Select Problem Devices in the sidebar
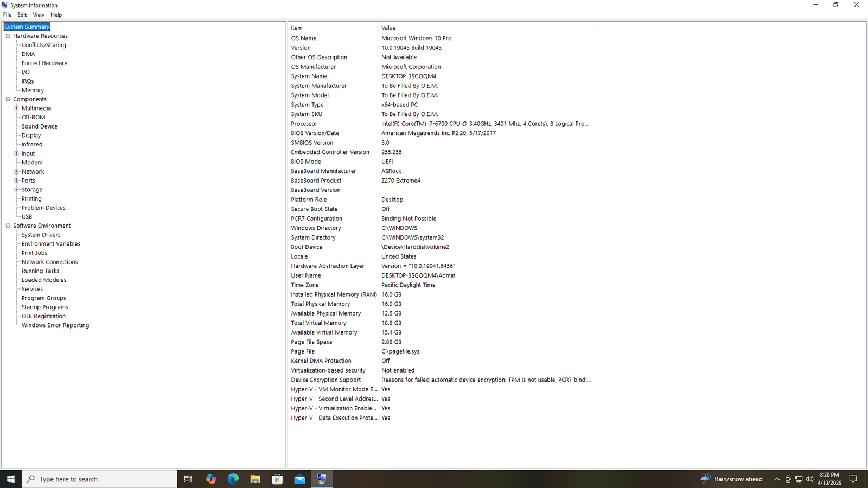The width and height of the screenshot is (868, 488). pos(43,207)
